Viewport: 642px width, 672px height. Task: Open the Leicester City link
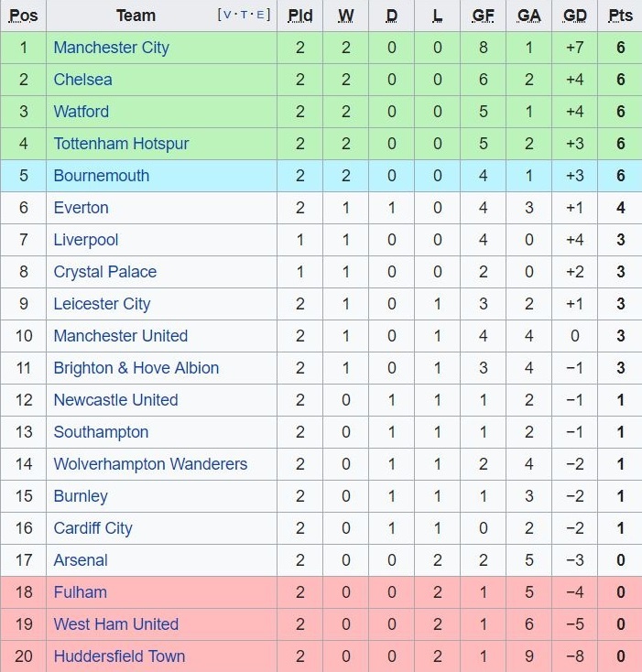(x=102, y=304)
